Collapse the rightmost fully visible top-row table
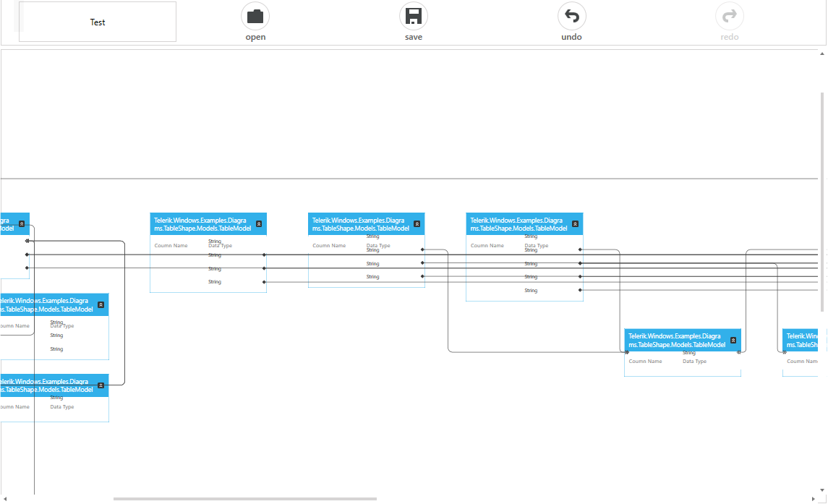This screenshot has height=504, width=828. pyautogui.click(x=576, y=224)
